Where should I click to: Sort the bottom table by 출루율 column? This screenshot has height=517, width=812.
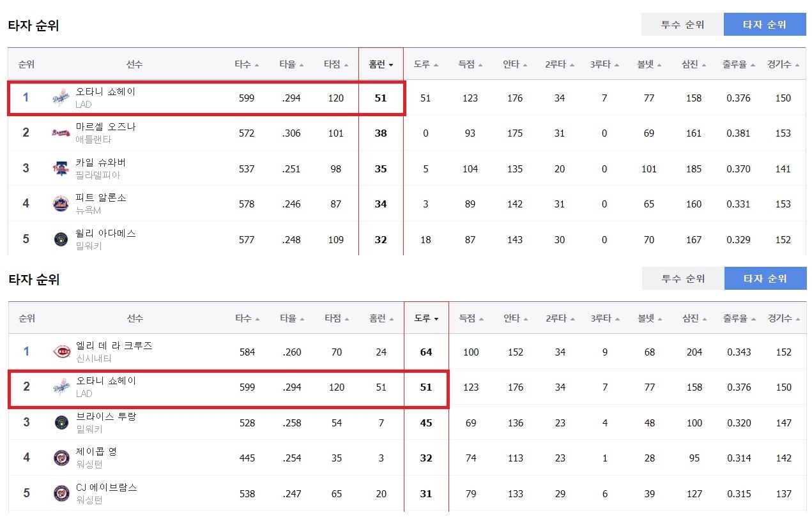[x=740, y=318]
